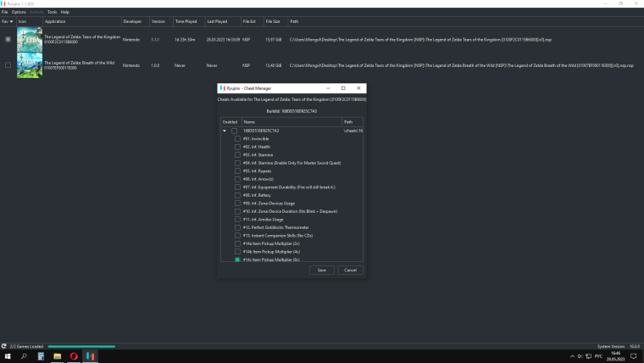The image size is (644, 363).
Task: Select '1d 23h 50m' time played cell
Action: click(185, 40)
